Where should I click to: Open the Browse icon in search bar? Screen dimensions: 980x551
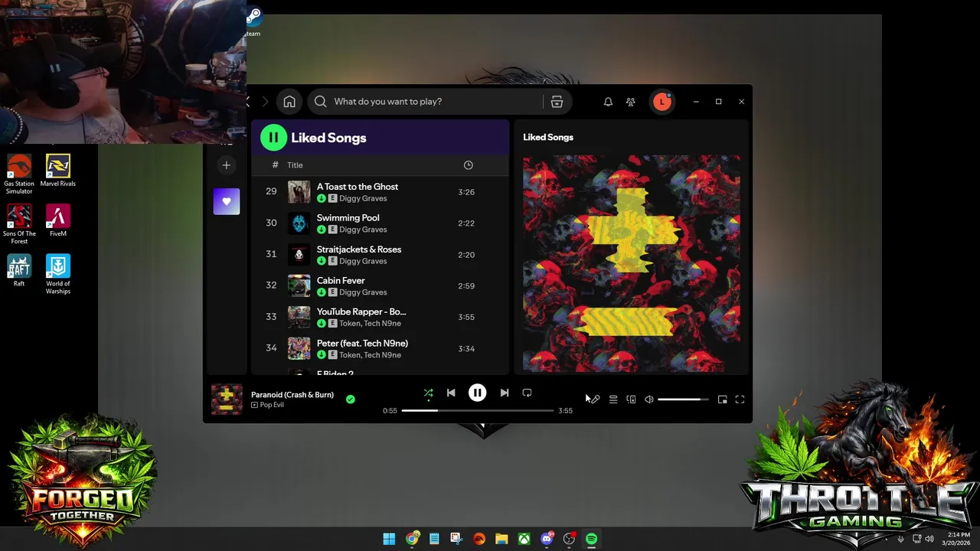tap(557, 102)
